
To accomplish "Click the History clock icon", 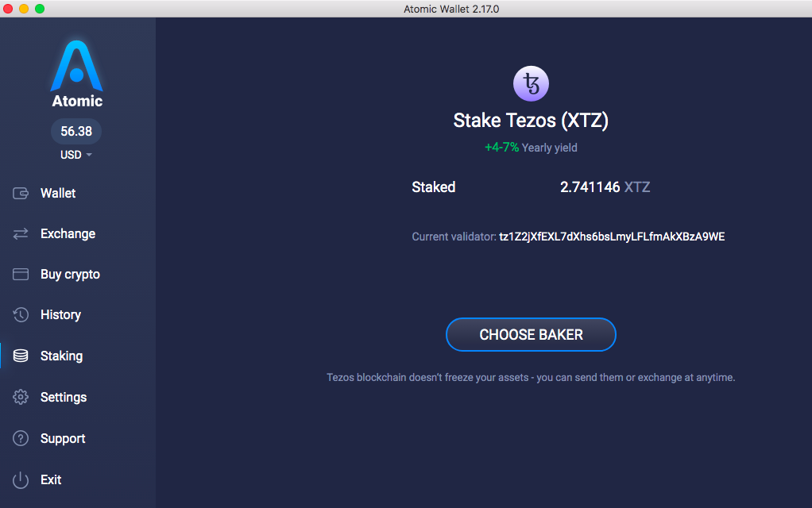I will point(21,314).
